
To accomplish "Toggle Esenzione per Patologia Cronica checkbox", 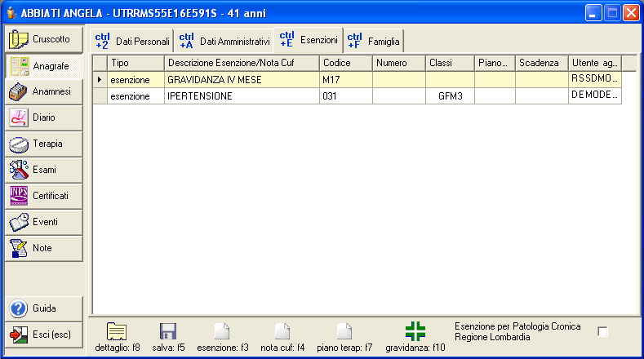I will [602, 331].
